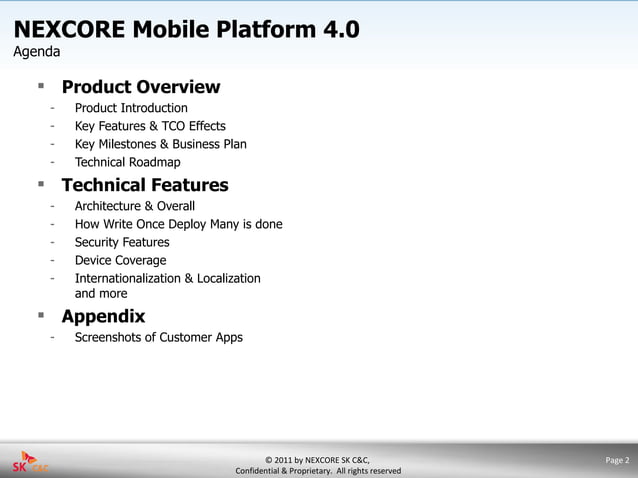This screenshot has width=638, height=478.
Task: Click the Device Coverage item
Action: (120, 260)
